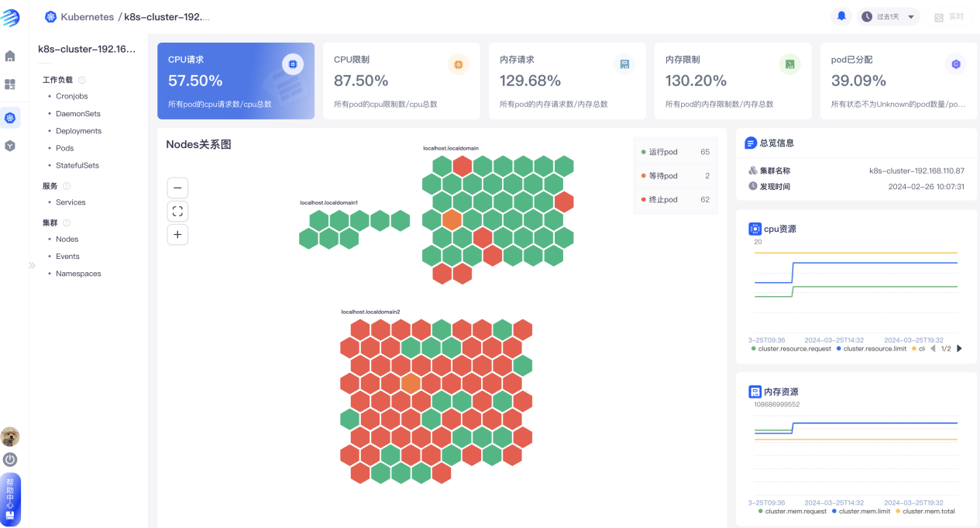This screenshot has height=528, width=980.
Task: Toggle cluster.resource.limit series in cpu chart
Action: [x=874, y=349]
